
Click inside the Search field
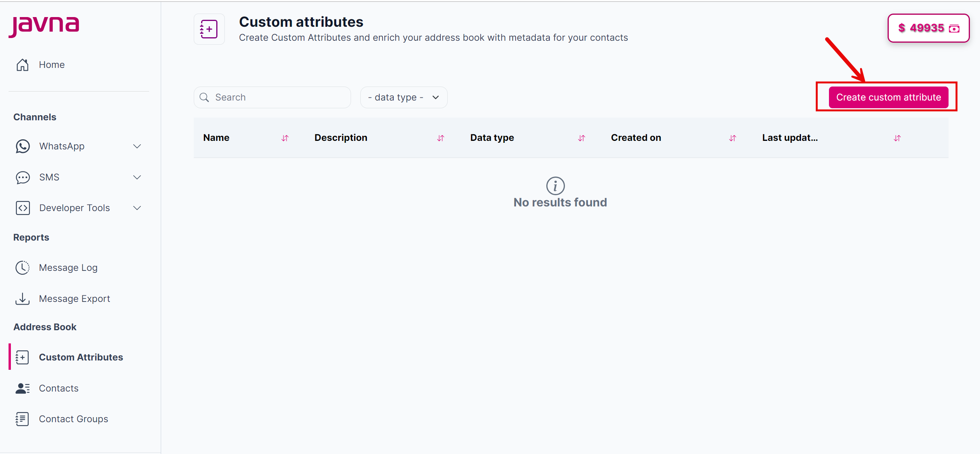point(272,97)
